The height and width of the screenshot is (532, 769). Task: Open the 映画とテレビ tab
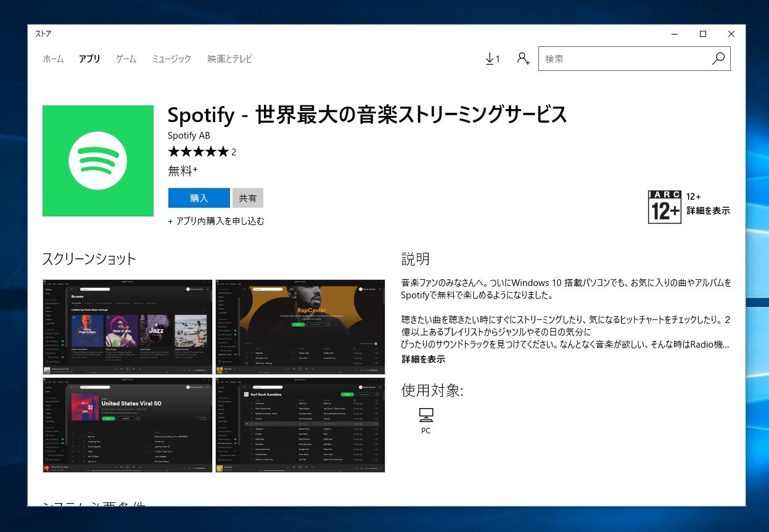tap(229, 59)
